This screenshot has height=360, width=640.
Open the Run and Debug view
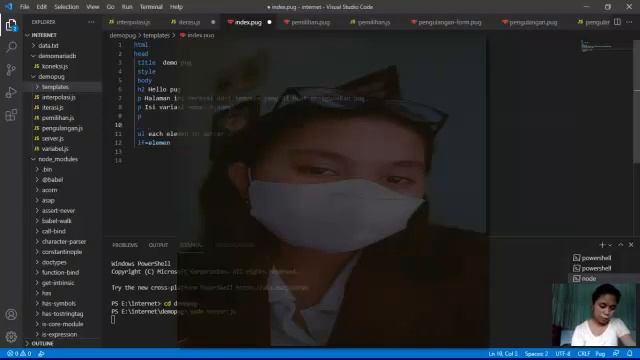11,92
